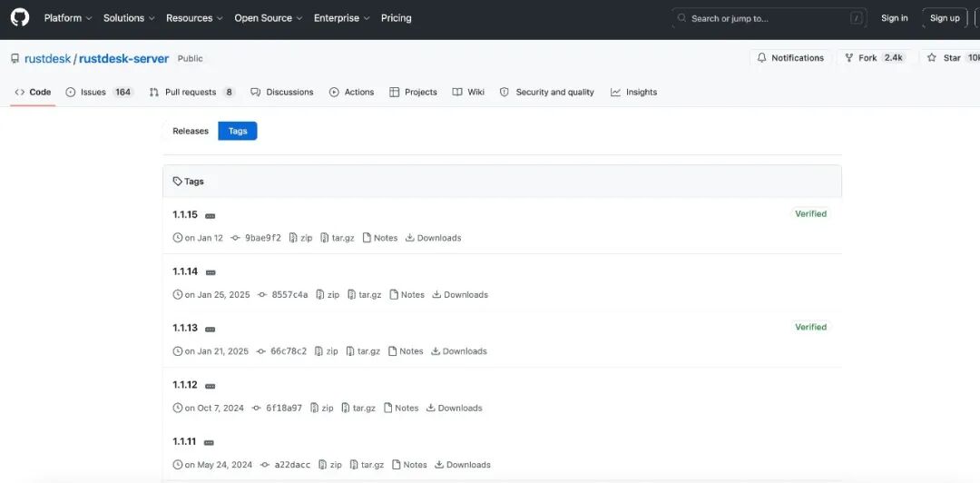The height and width of the screenshot is (483, 980).
Task: Switch to the Issues tab
Action: click(100, 92)
